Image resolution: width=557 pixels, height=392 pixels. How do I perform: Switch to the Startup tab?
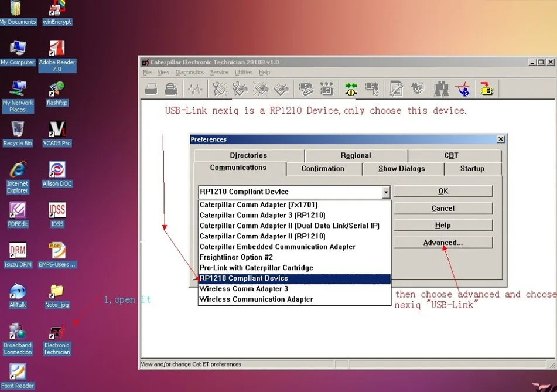pos(473,168)
